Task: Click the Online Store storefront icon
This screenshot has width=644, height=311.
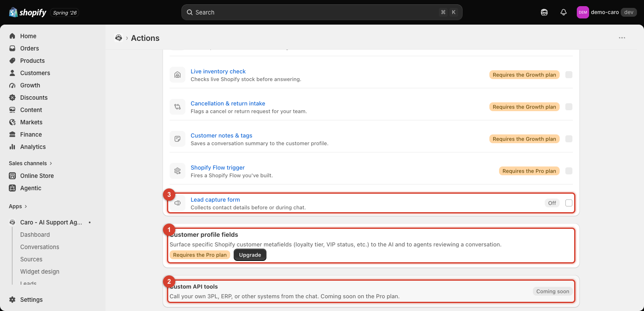Action: click(12, 176)
